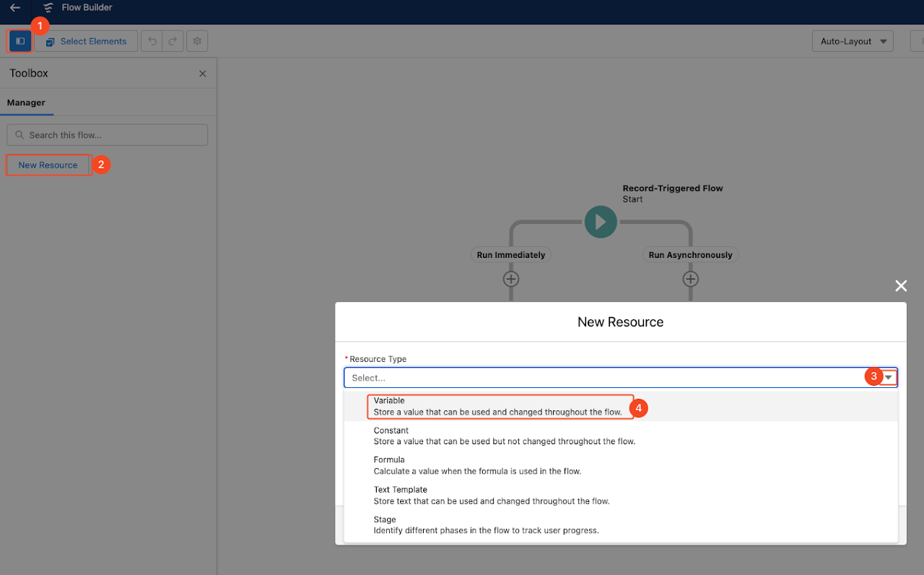
Task: Click the Search this flow field
Action: (108, 135)
